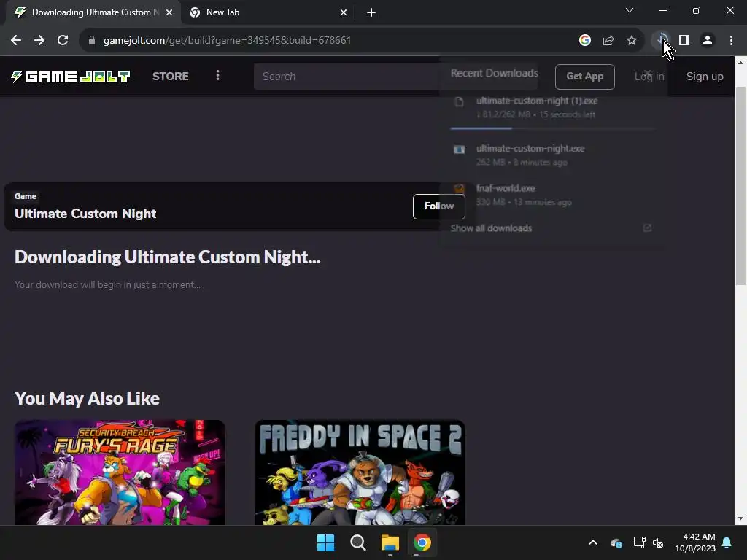
Task: Toggle the Chrome side panel
Action: point(684,41)
